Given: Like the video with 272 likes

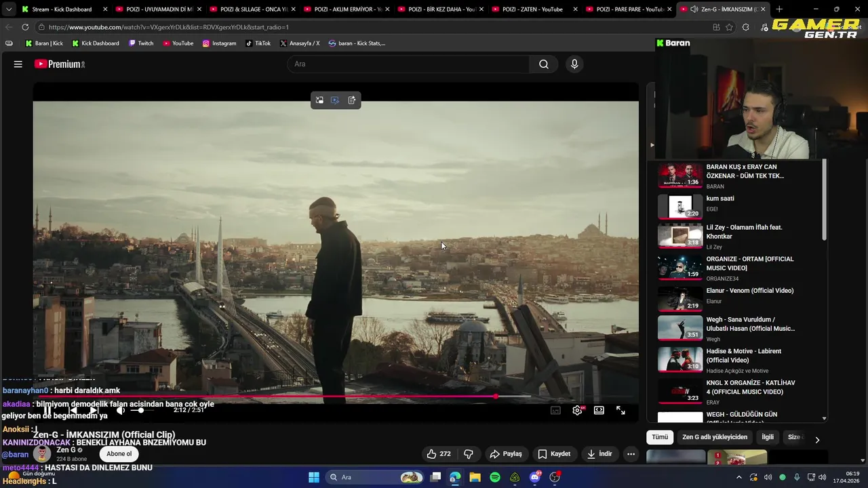Looking at the screenshot, I should [439, 454].
